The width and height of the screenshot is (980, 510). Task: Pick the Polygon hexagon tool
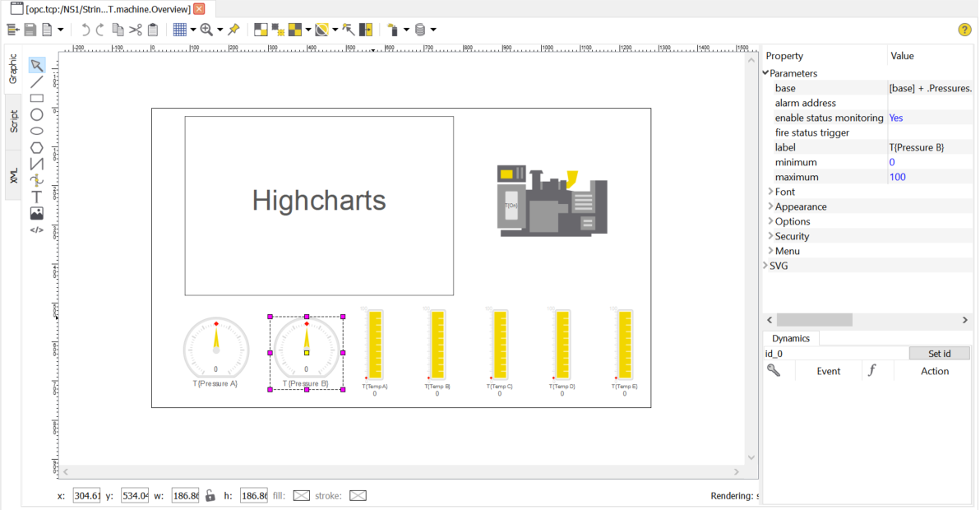click(36, 147)
